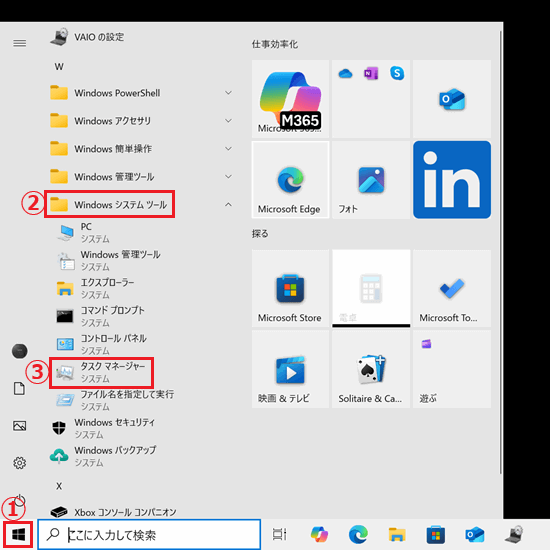Launch タスク マネージャー
This screenshot has width=550, height=550.
(x=102, y=373)
